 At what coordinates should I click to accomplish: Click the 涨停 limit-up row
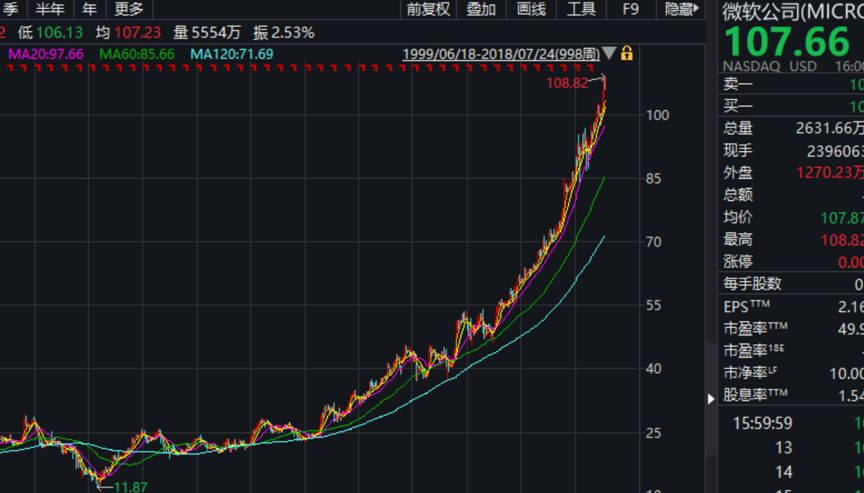click(793, 261)
